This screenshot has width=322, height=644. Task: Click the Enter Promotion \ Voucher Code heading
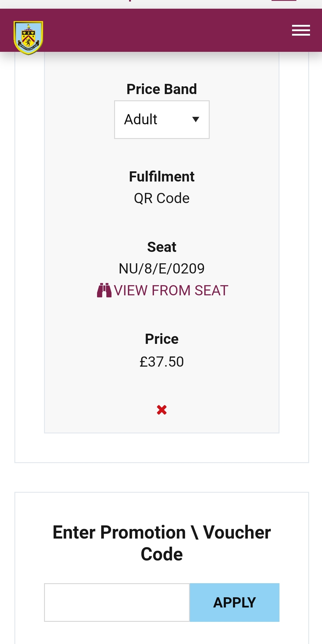pyautogui.click(x=162, y=543)
